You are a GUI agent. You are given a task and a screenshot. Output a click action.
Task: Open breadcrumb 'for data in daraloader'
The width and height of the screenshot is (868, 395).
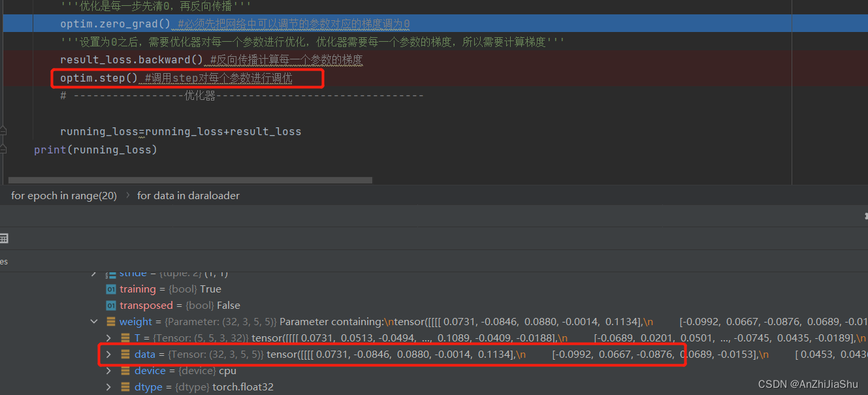(x=188, y=195)
